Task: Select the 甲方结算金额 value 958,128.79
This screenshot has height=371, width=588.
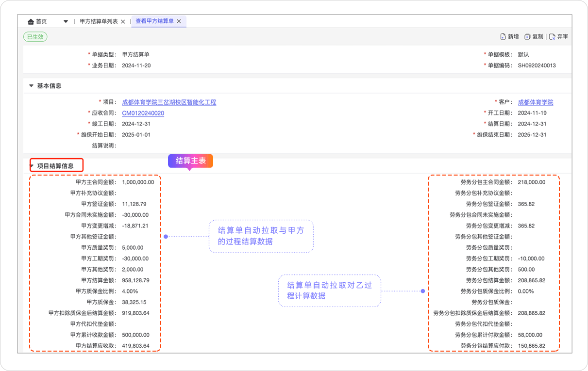Action: tap(135, 280)
